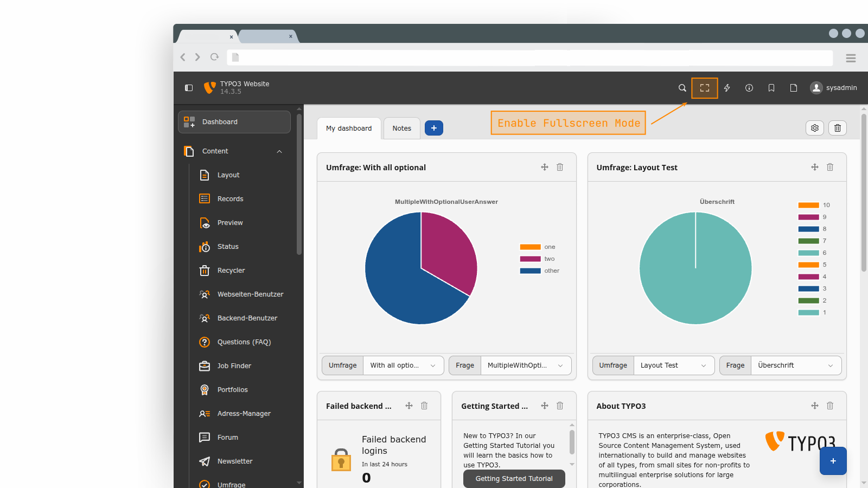
Task: Click the Job Finder briefcase icon
Action: point(205,366)
